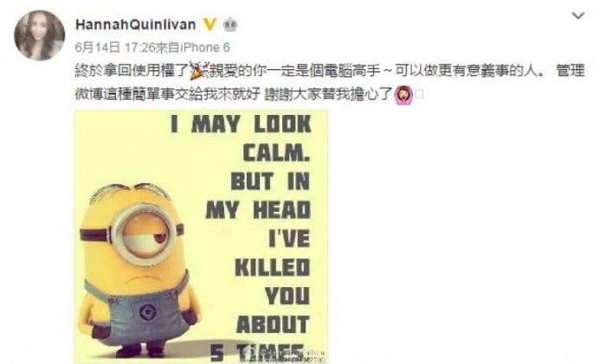Open the HannahQuinlivan profile avatar
Image resolution: width=599 pixels, height=364 pixels.
[x=39, y=35]
